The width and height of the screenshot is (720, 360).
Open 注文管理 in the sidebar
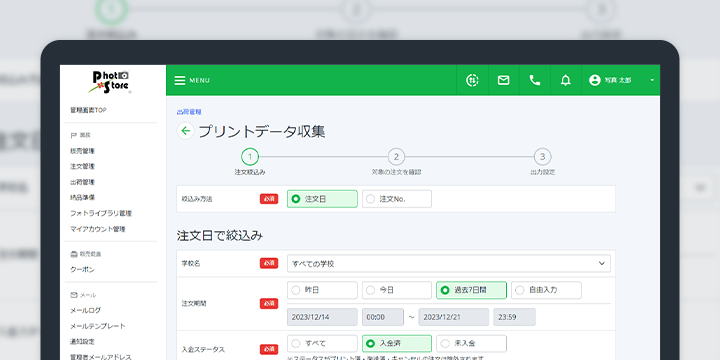pyautogui.click(x=82, y=166)
